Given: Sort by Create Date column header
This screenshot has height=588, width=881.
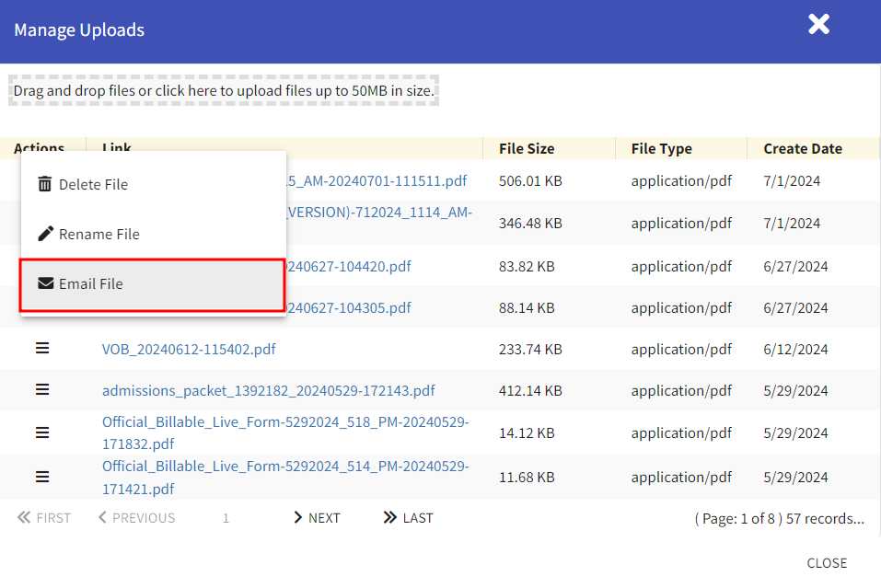Looking at the screenshot, I should pyautogui.click(x=802, y=148).
